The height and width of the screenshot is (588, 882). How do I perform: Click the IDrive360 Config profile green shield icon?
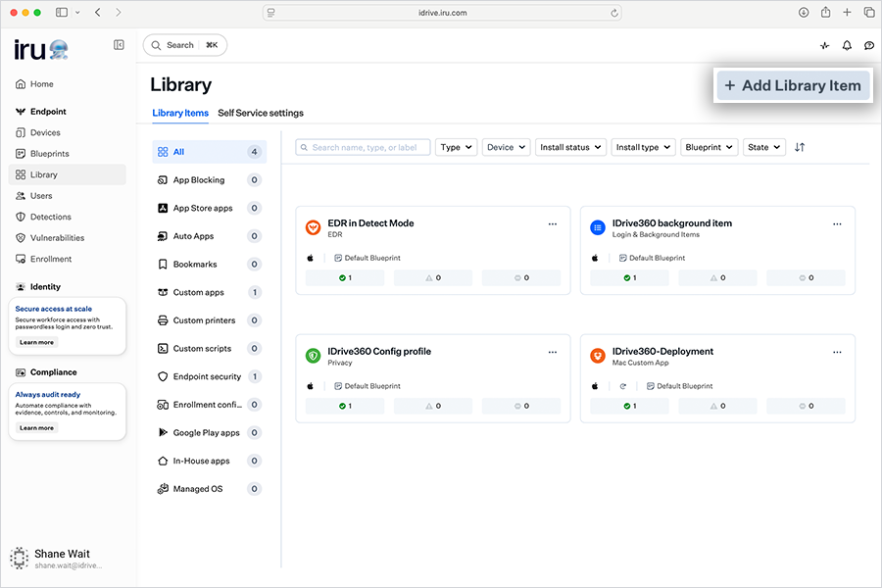click(x=313, y=356)
